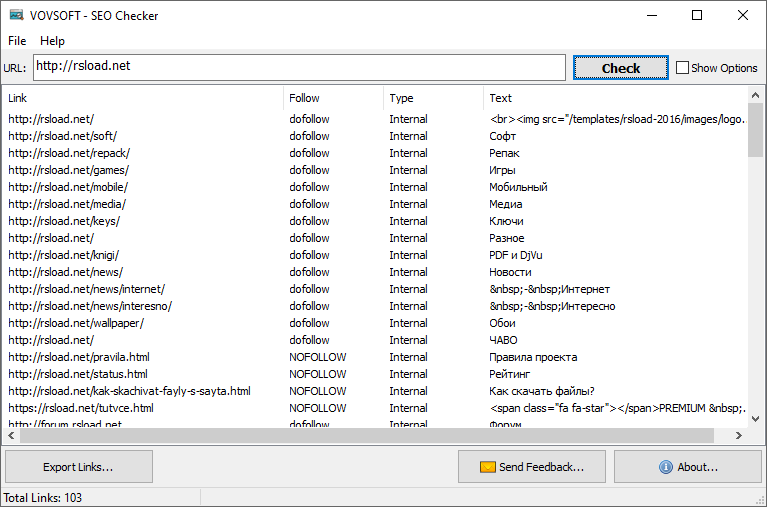The height and width of the screenshot is (507, 767).
Task: Click the Check button
Action: point(621,68)
